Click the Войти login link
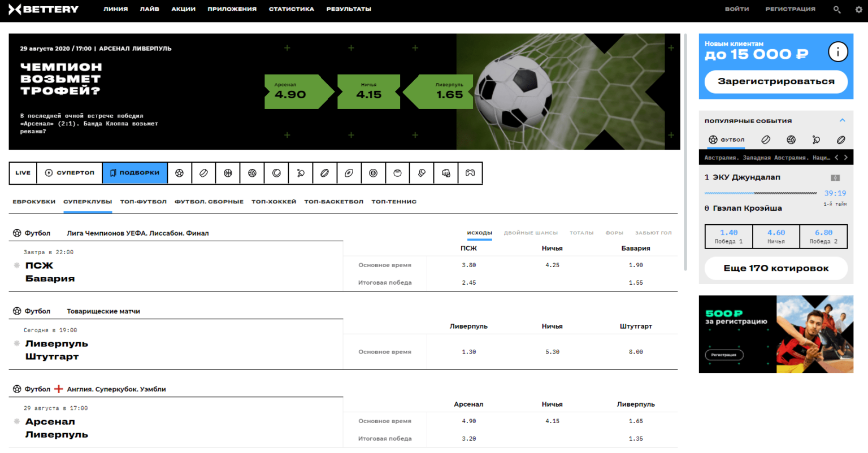Screen dimensions: 868x453 [737, 9]
